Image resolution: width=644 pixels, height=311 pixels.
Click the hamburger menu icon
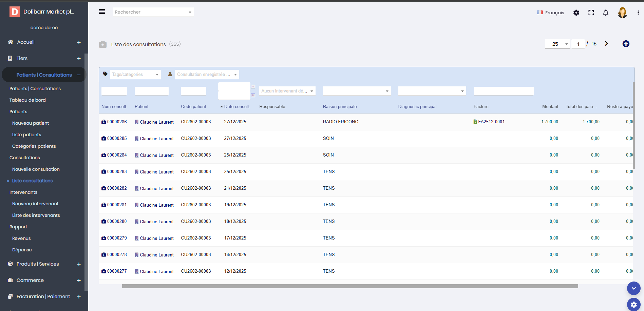click(x=102, y=12)
